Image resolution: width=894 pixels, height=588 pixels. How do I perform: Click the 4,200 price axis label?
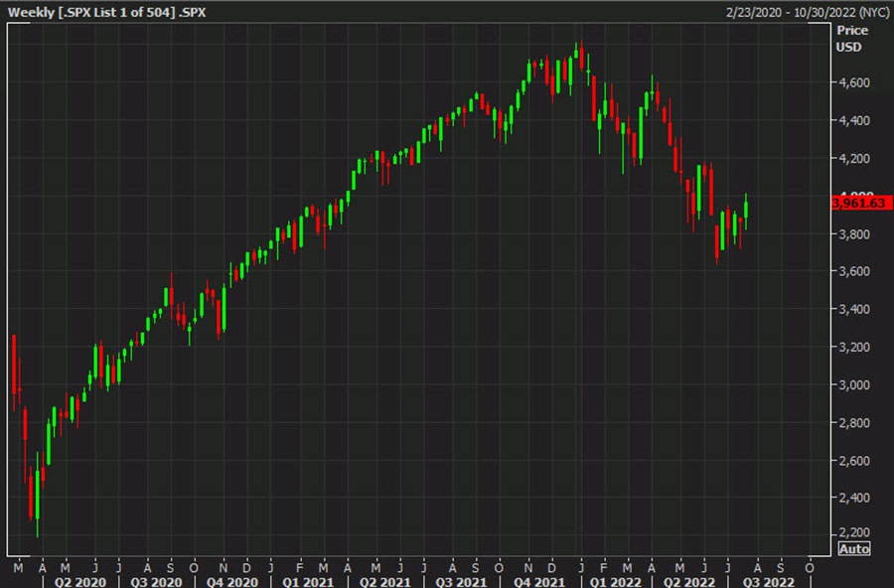point(853,159)
